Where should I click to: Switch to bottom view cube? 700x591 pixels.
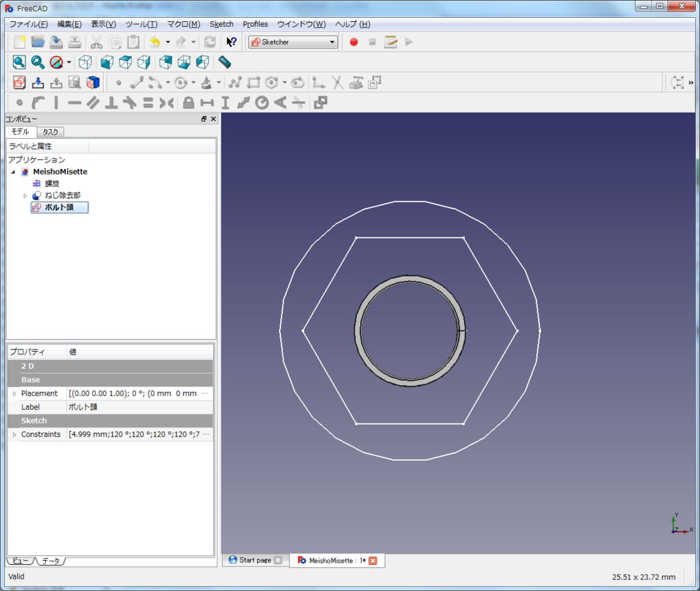click(x=184, y=62)
